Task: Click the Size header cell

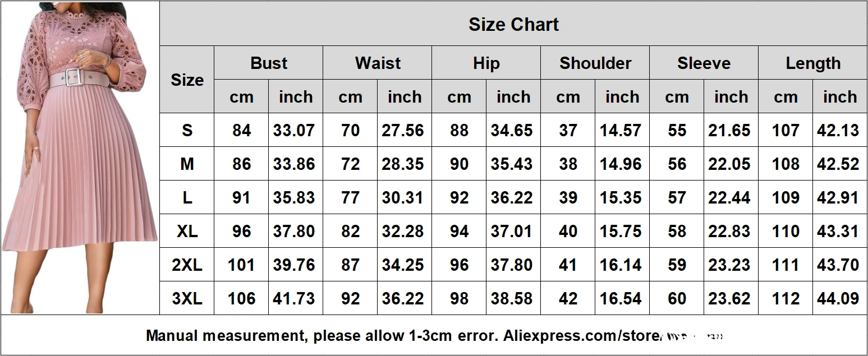Action: tap(187, 80)
